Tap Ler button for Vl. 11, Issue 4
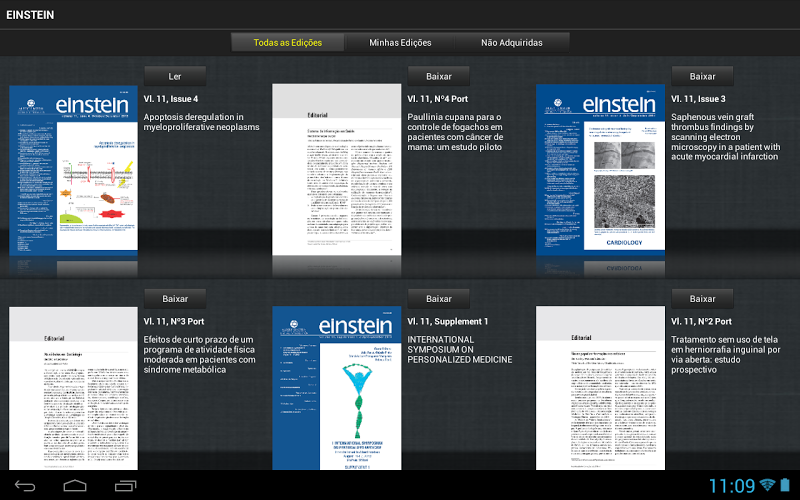Image resolution: width=800 pixels, height=500 pixels. click(175, 77)
